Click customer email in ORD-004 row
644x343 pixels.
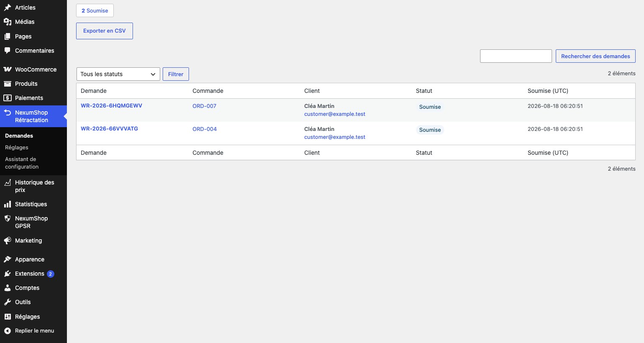coord(335,137)
